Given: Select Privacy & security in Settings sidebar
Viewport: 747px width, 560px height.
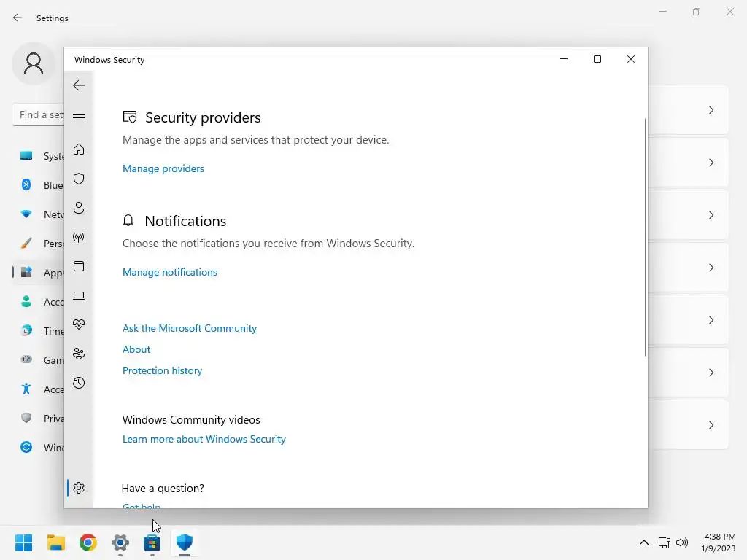Looking at the screenshot, I should click(38, 419).
